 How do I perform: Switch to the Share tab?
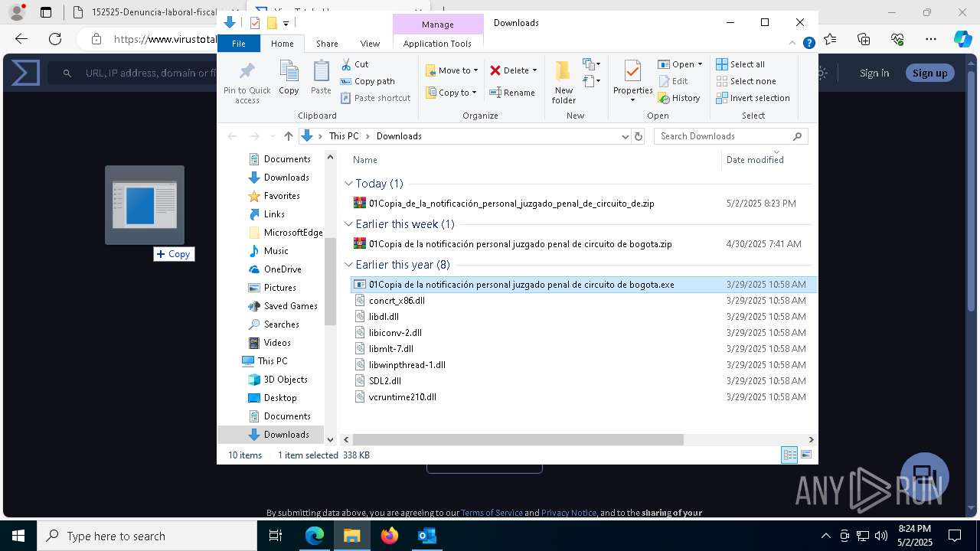(327, 44)
